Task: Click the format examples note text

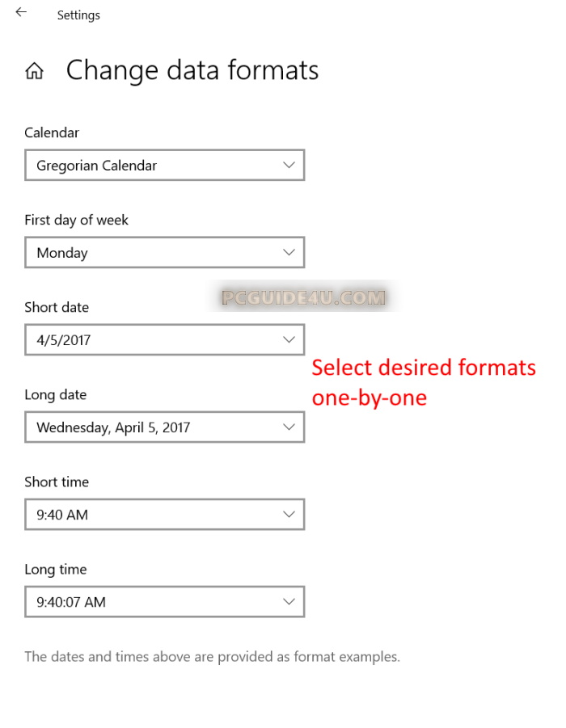Action: pyautogui.click(x=212, y=656)
